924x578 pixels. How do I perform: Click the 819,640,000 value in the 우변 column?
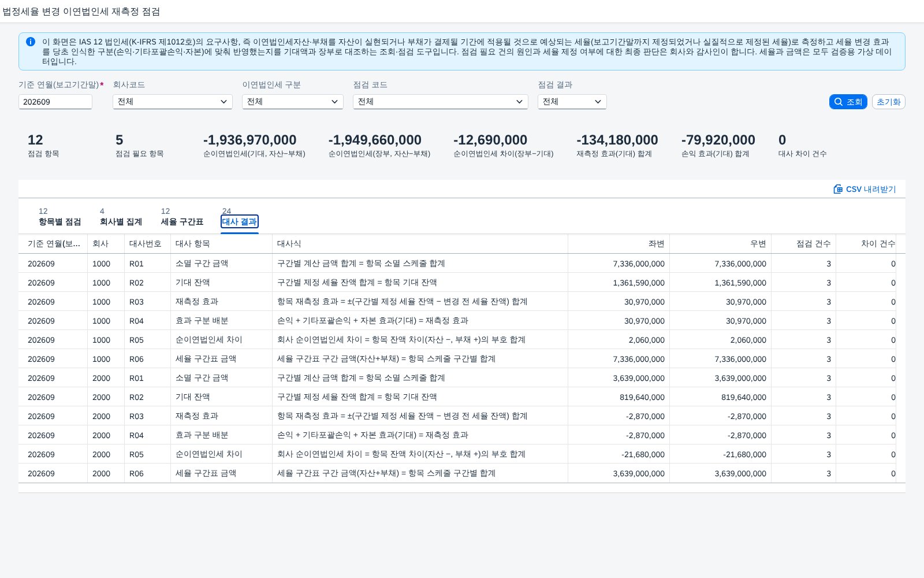[744, 397]
